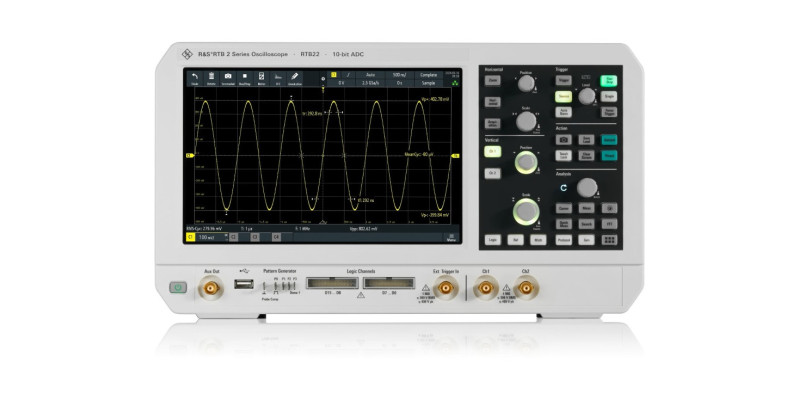
Task: Toggle the Touch Lock key
Action: point(564,156)
